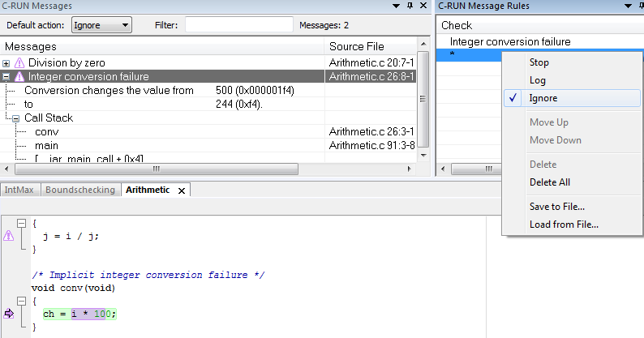
Task: Switch to the Boundschecking tab
Action: click(x=81, y=190)
